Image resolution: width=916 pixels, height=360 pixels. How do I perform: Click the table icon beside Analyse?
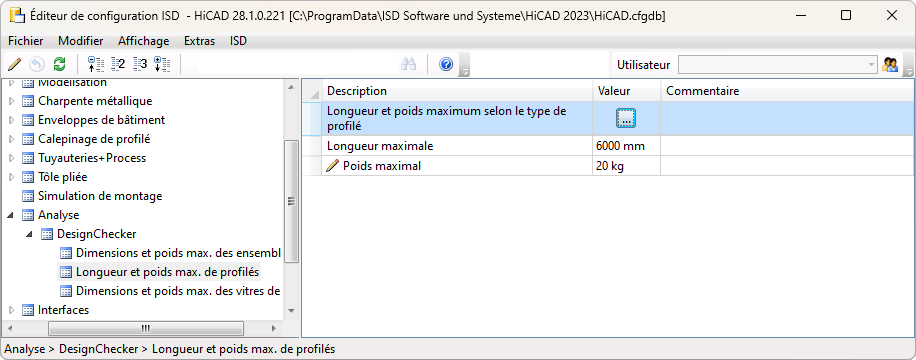(x=27, y=215)
